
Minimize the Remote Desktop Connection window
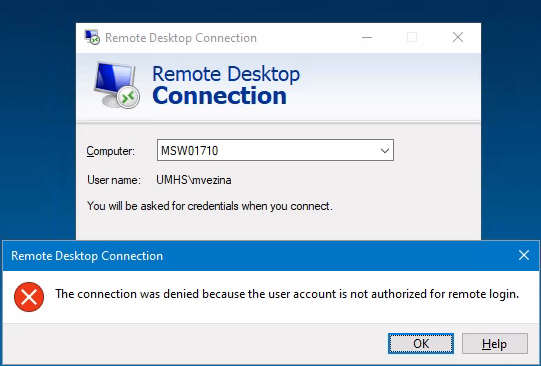pos(367,37)
